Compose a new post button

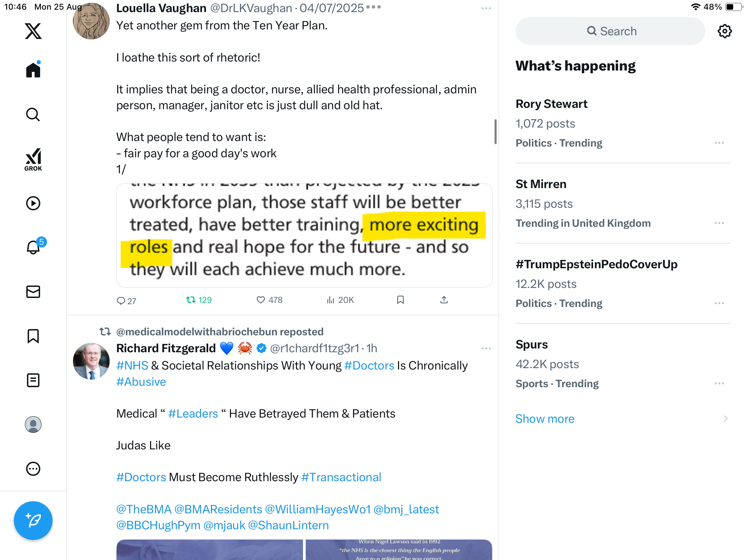coord(33,520)
